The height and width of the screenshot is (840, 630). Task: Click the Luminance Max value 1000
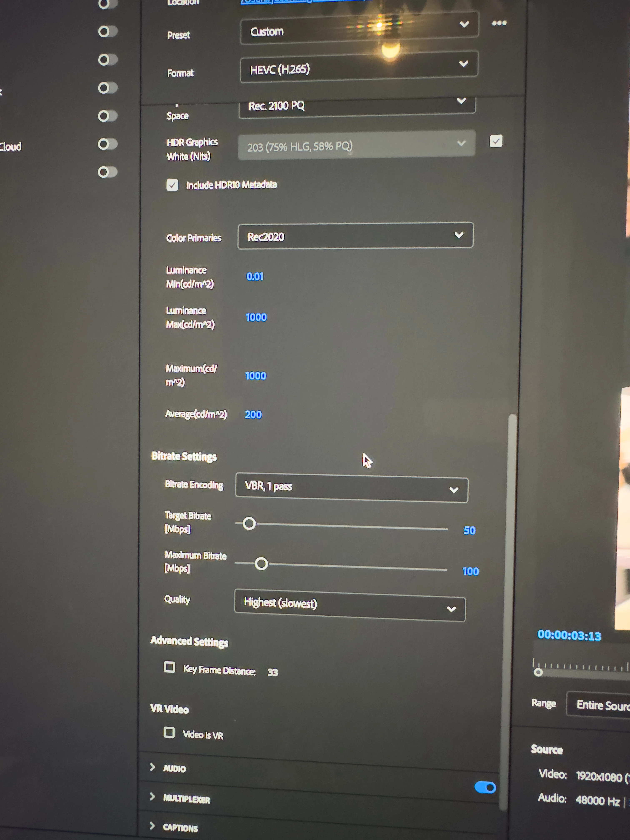click(256, 317)
